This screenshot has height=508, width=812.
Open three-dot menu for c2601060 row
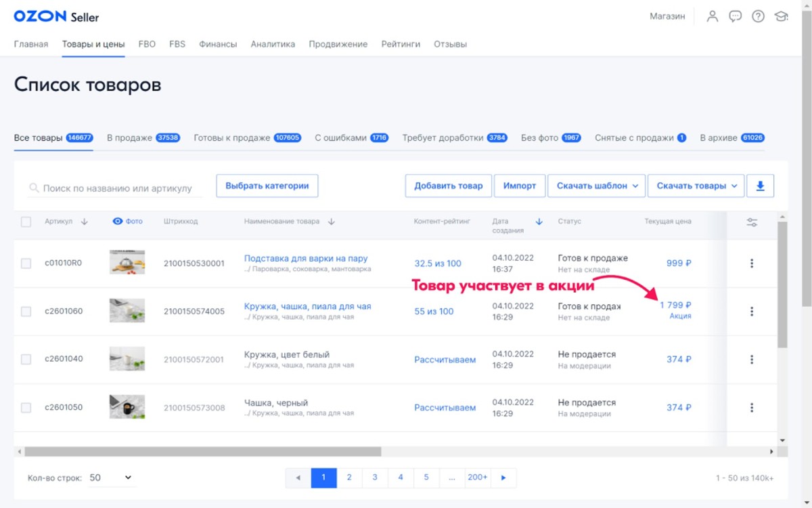pos(752,312)
